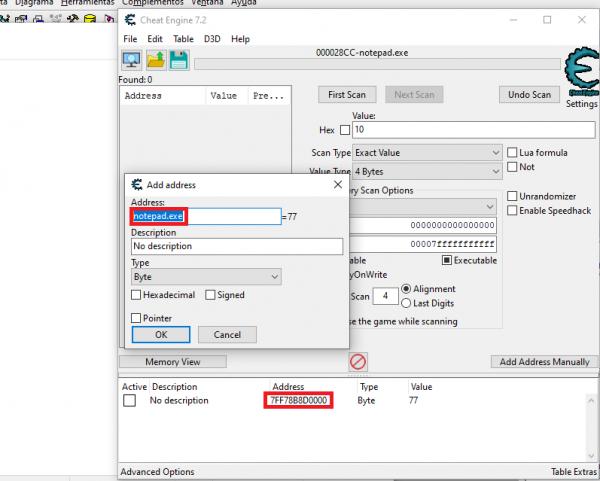This screenshot has width=600, height=481.
Task: Click the Memory View button
Action: click(x=172, y=361)
